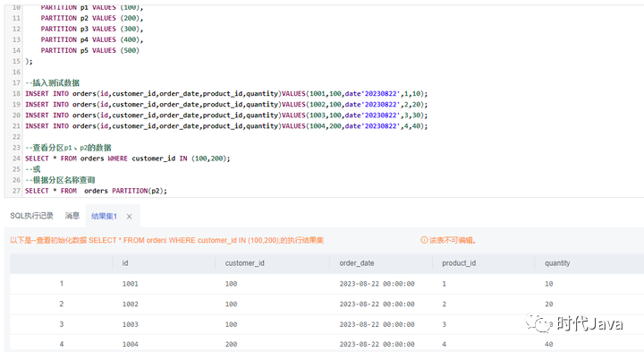
Task: Click line number 18 in the gutter
Action: click(x=16, y=93)
